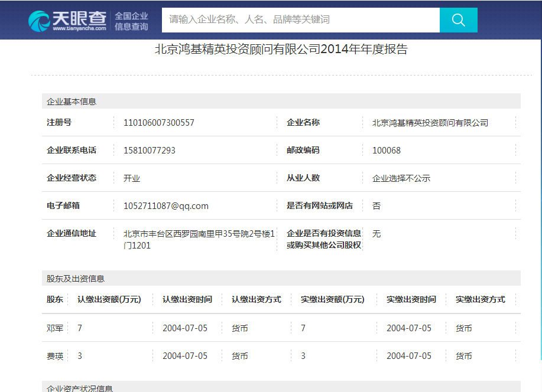Click the 实缴出资时间 column header
Viewport: 542px width, 392px height.
pyautogui.click(x=411, y=299)
